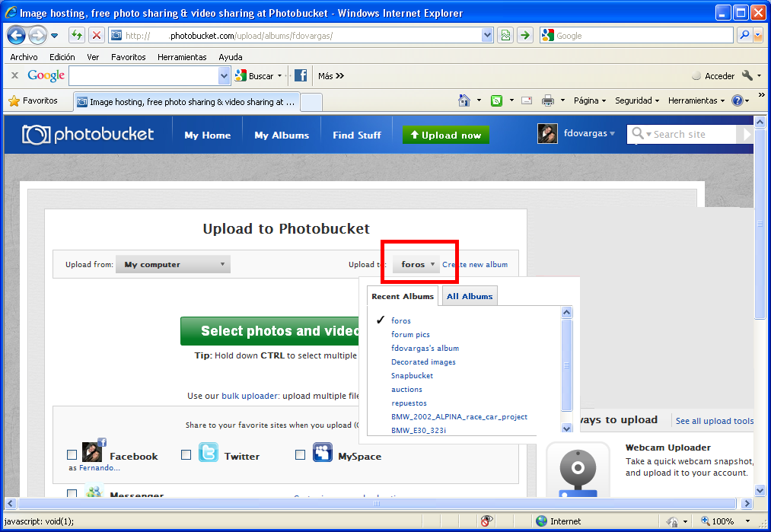Viewport: 771px width, 532px height.
Task: Switch to the Recent Albums tab
Action: point(403,296)
